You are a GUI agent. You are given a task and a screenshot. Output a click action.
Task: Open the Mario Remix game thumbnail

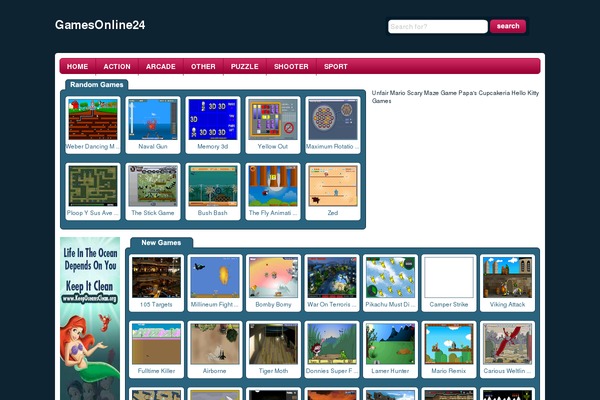click(x=449, y=344)
